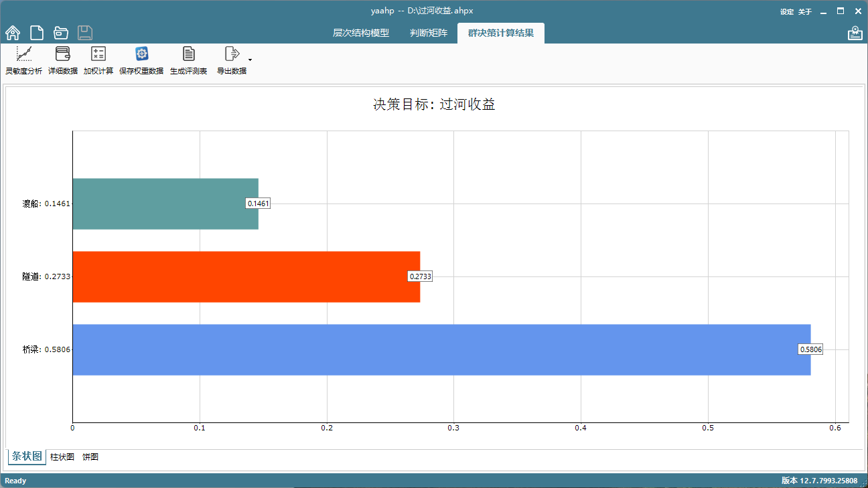This screenshot has width=868, height=488.
Task: Create a new file with the blank page icon
Action: pyautogui.click(x=36, y=33)
